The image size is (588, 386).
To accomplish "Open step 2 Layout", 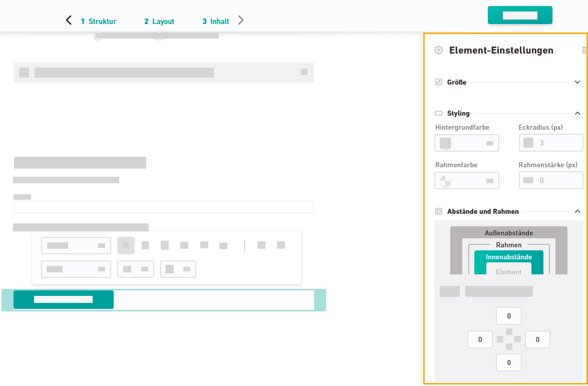I will pos(159,22).
